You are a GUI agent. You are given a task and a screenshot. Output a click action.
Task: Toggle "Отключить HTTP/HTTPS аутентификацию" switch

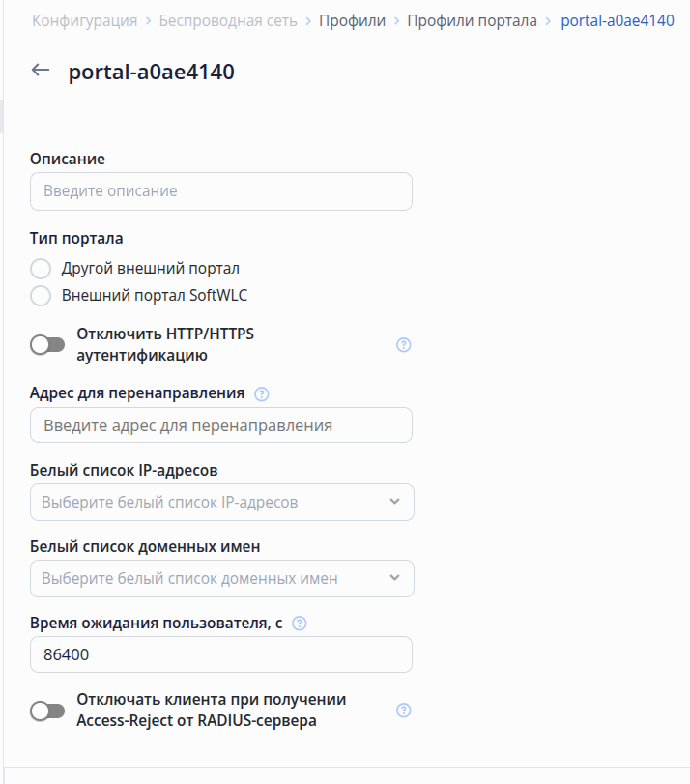coord(47,345)
